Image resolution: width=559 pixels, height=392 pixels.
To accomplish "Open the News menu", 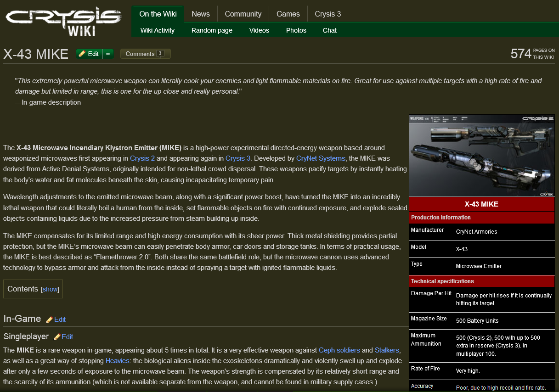I will (x=201, y=14).
